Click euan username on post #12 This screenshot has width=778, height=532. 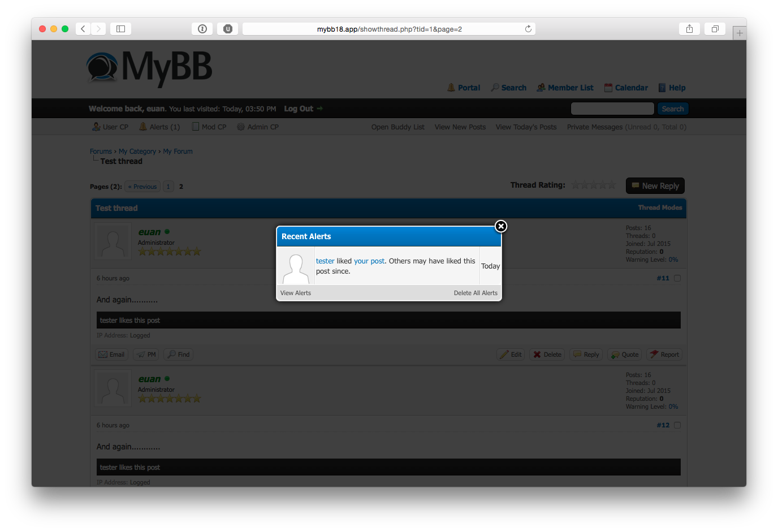(150, 379)
